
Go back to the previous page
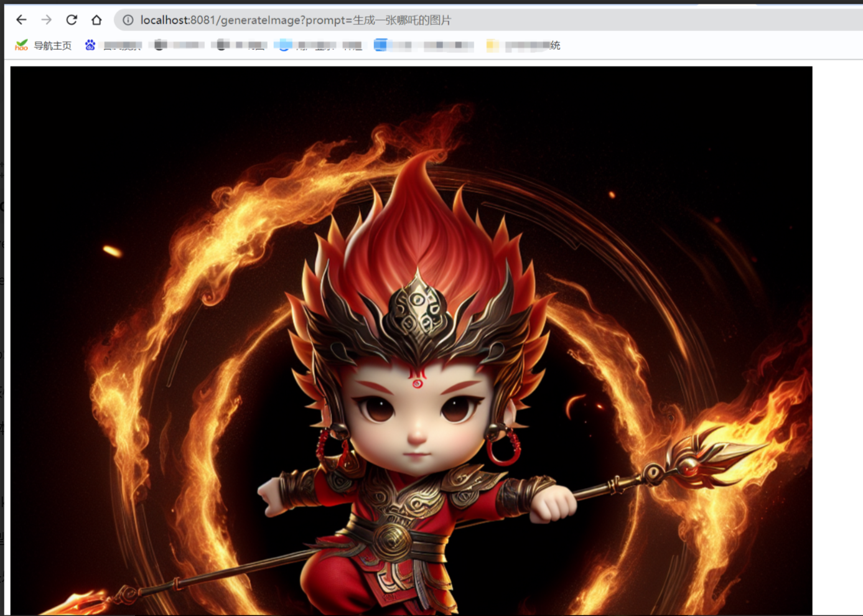click(x=21, y=20)
